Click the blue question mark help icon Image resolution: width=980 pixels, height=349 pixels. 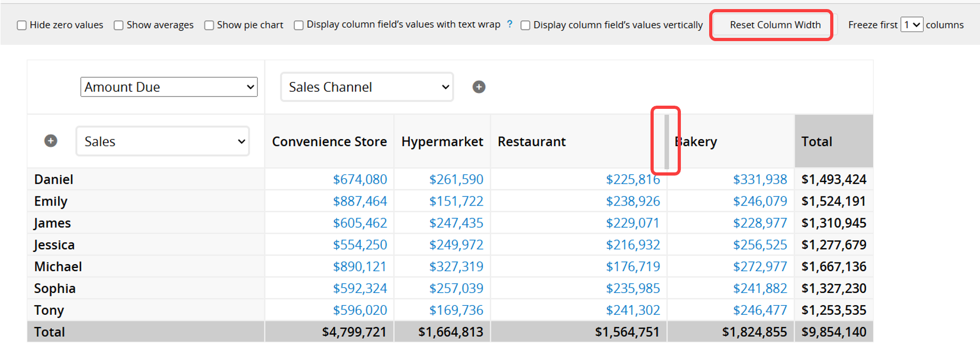pyautogui.click(x=510, y=24)
